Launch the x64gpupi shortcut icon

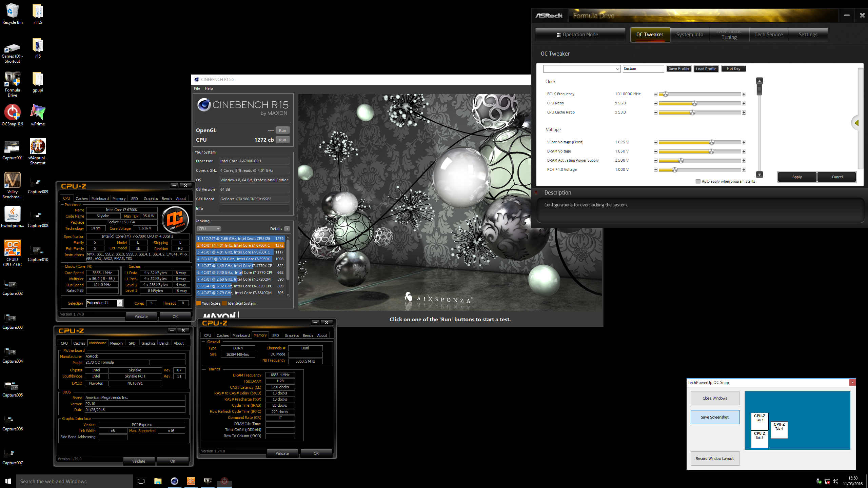(38, 151)
